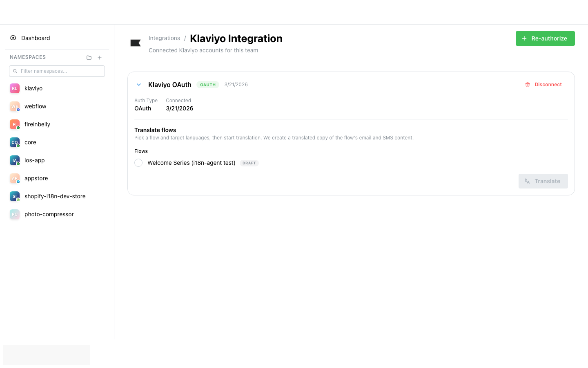Collapse the Klaviyo OAuth account card

tap(139, 85)
